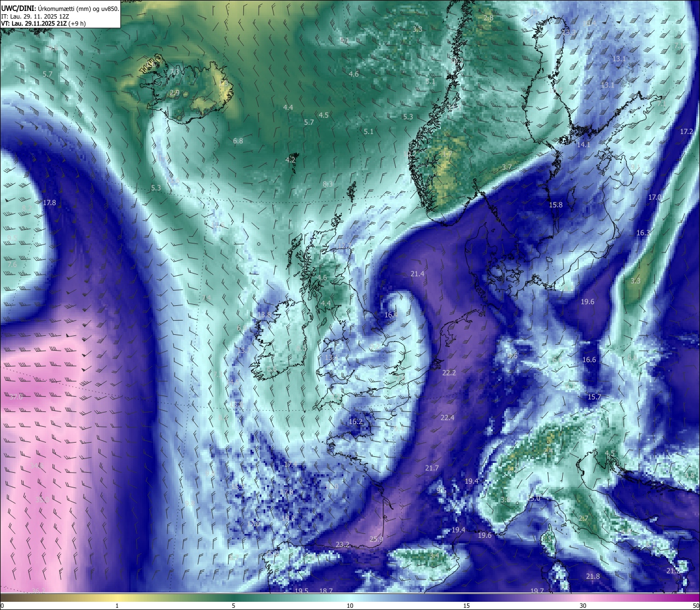Click the 25.9 value on the map
Image resolution: width=700 pixels, height=610 pixels.
coord(376,539)
